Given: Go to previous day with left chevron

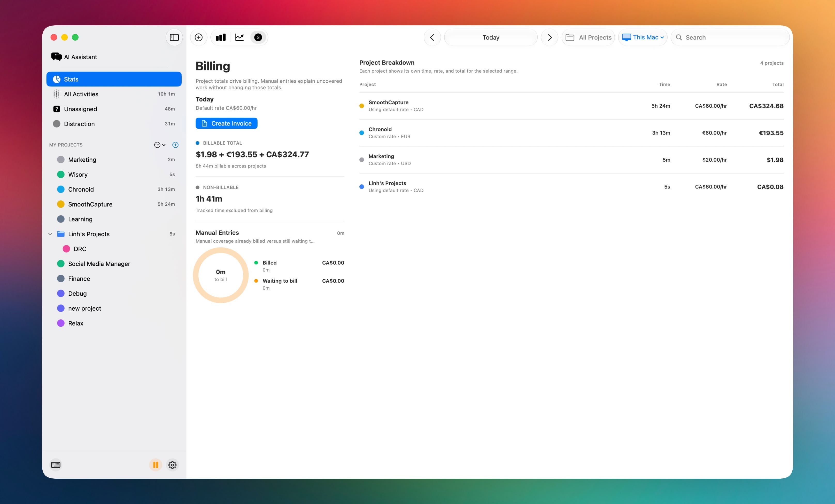Looking at the screenshot, I should (x=432, y=37).
